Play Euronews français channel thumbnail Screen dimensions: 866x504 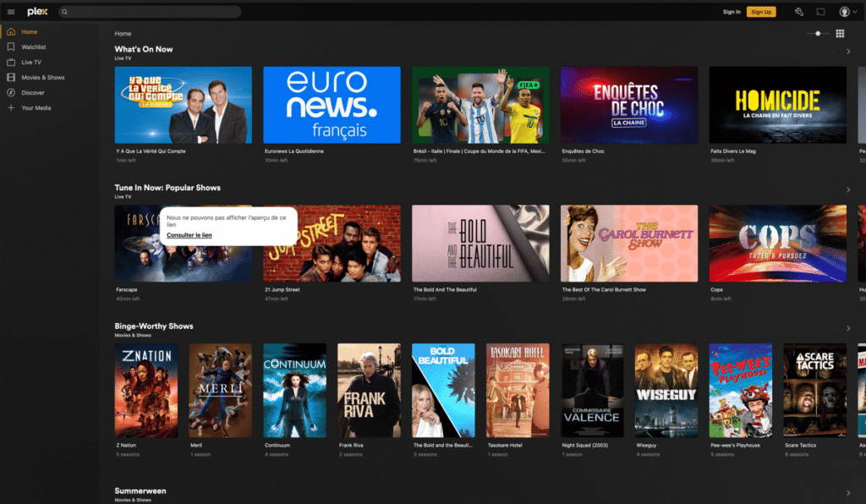[332, 105]
